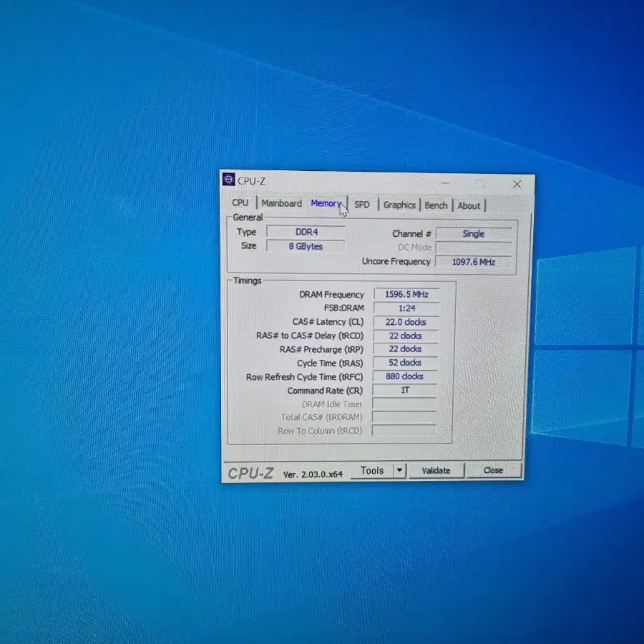Click the Cycle Time tRAS value 52 clocks
644x644 pixels.
405,363
